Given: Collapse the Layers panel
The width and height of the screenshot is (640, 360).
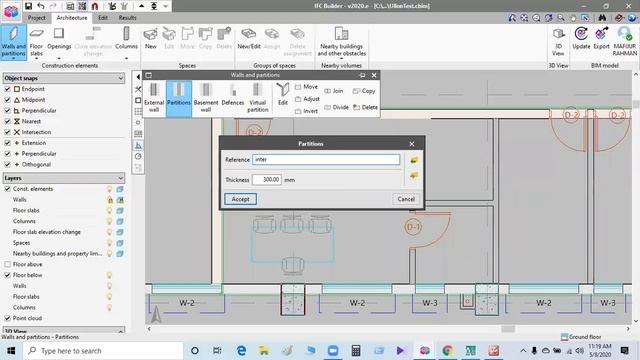Looking at the screenshot, I should pos(120,178).
